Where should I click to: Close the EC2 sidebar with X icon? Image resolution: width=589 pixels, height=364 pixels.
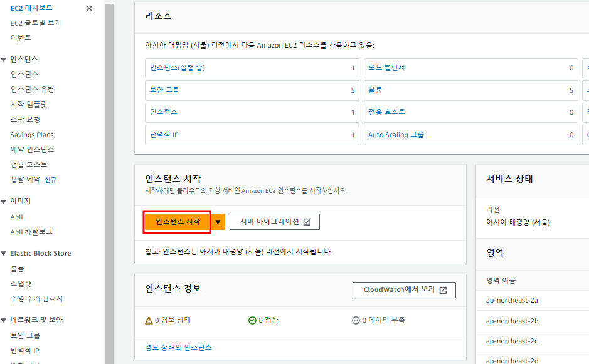(x=89, y=8)
